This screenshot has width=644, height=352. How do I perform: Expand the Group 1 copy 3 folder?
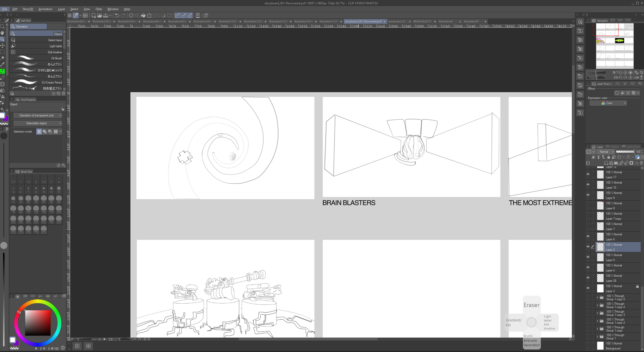597,313
